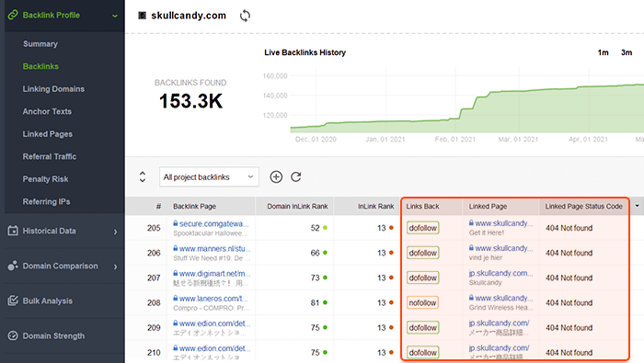The width and height of the screenshot is (644, 363).
Task: Click dofollow tag in row 205
Action: point(422,228)
